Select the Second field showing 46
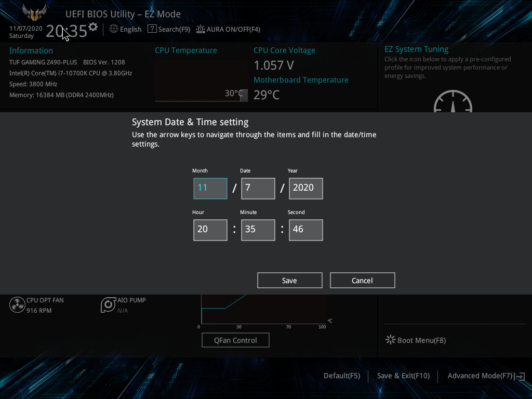Screen dimensions: 532x399 pos(305,230)
